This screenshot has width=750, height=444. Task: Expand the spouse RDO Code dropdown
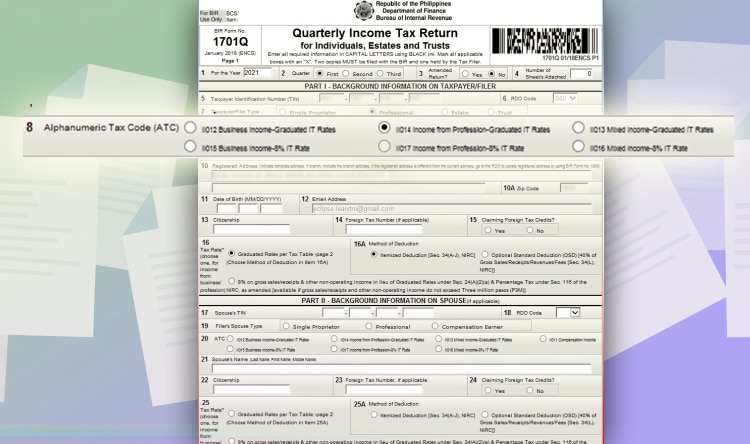pos(568,313)
